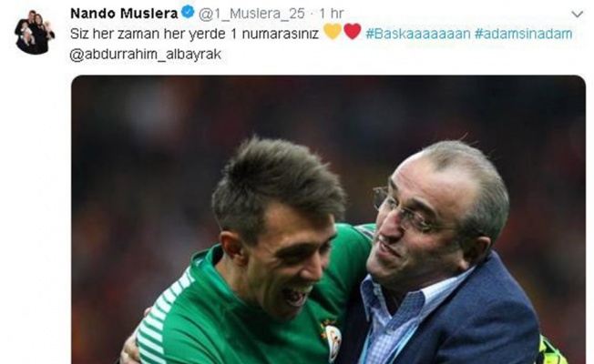Click the blue verified badge icon
Viewport: 594px width, 364px height.
coord(188,13)
